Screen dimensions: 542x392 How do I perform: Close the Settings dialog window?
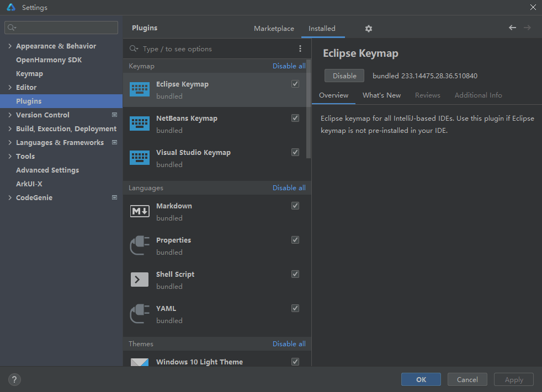[533, 7]
